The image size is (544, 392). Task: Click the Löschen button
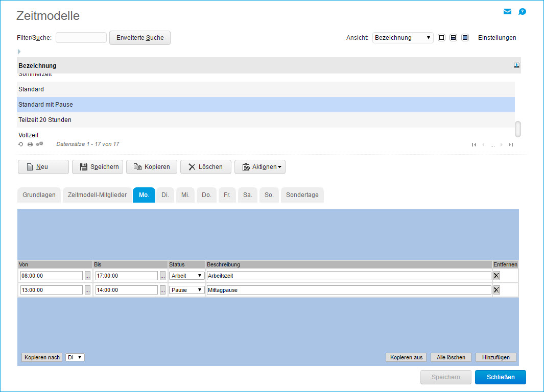pyautogui.click(x=206, y=167)
